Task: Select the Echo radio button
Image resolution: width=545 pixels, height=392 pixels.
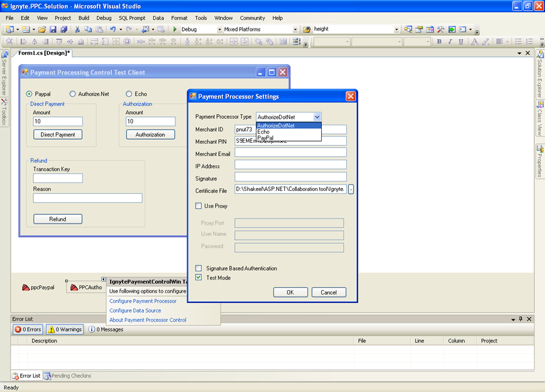Action: [x=129, y=94]
